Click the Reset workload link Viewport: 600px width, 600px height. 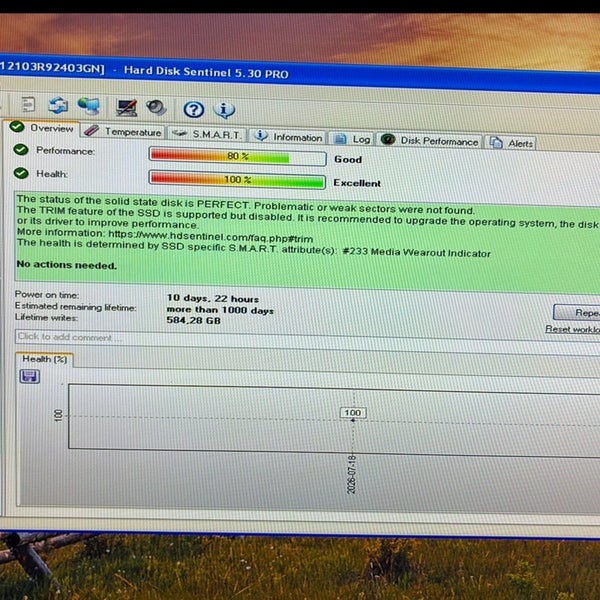tap(572, 329)
